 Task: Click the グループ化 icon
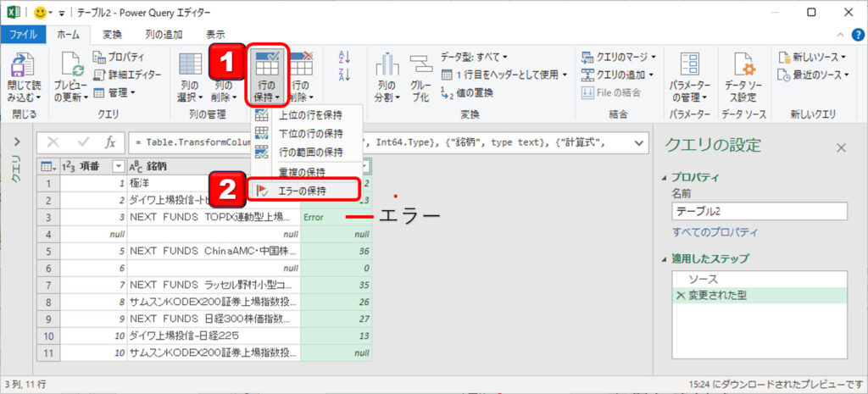(421, 65)
